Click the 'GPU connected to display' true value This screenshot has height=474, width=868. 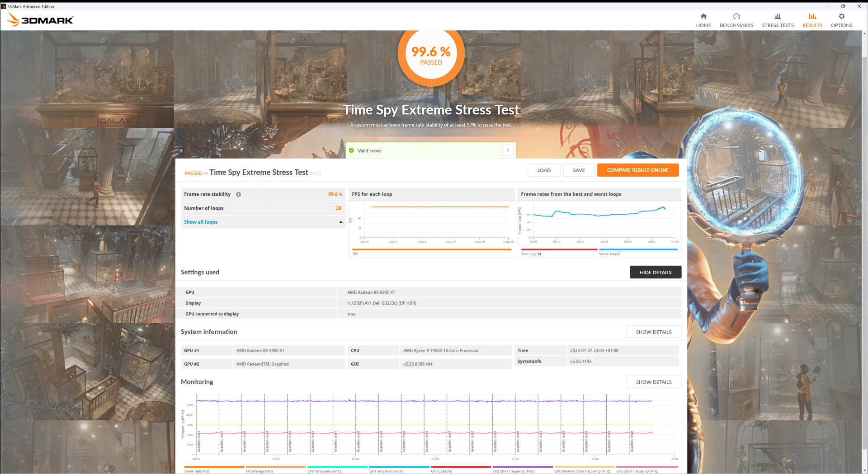pyautogui.click(x=351, y=314)
